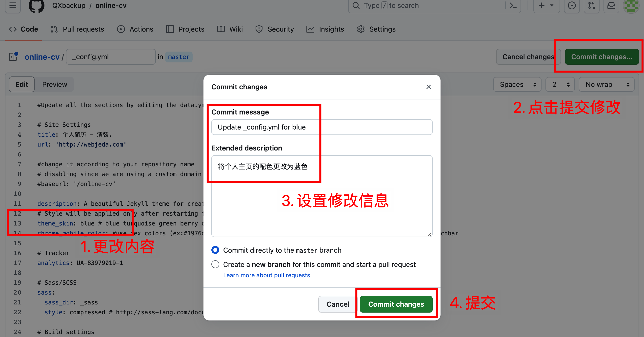Select create a new branch option
The image size is (644, 337).
point(216,265)
